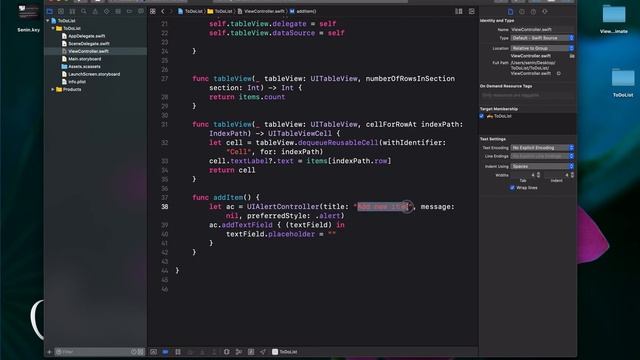Screen dimensions: 640x360
Task: Click the fourth inspector tab icon
Action: tap(545, 12)
